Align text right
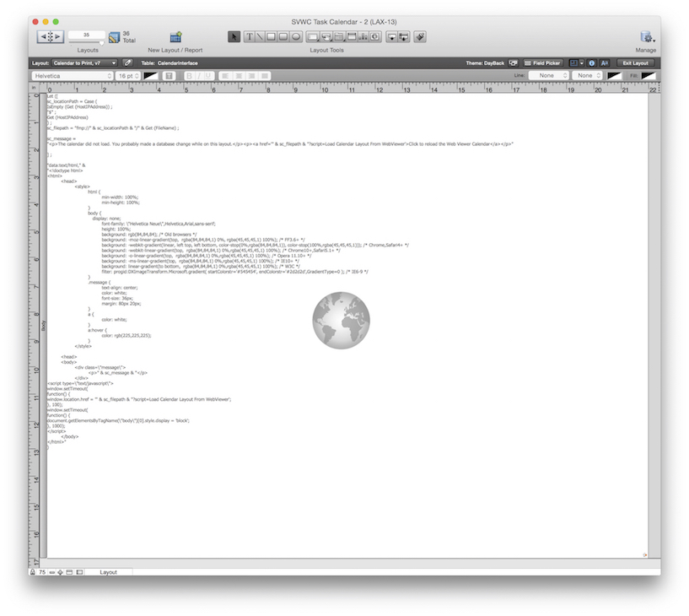 pyautogui.click(x=252, y=76)
